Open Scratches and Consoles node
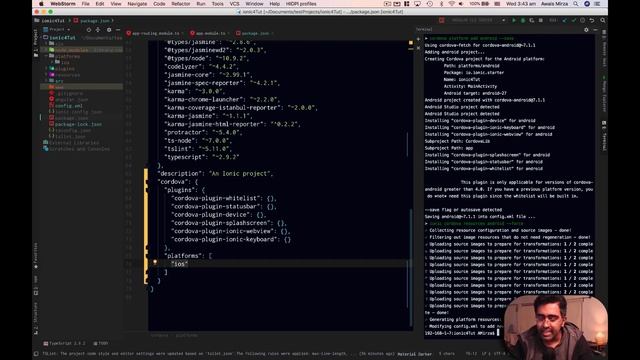640x360 pixels. (76, 149)
